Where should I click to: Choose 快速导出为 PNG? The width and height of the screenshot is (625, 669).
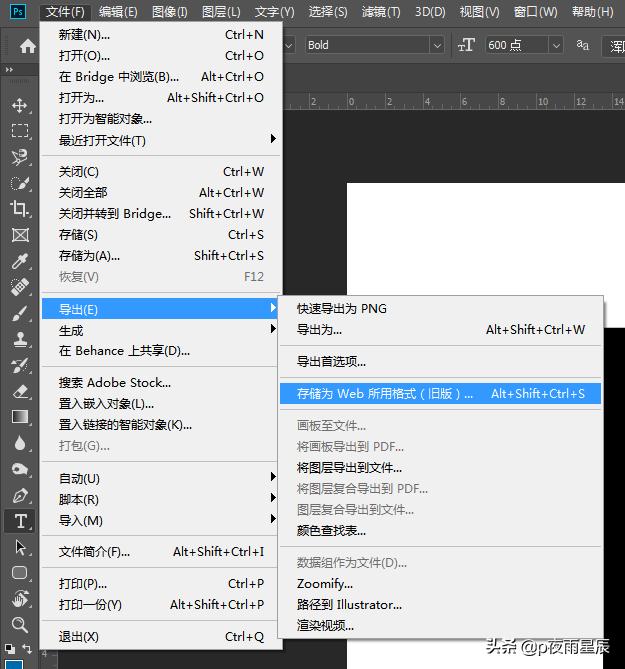click(440, 308)
